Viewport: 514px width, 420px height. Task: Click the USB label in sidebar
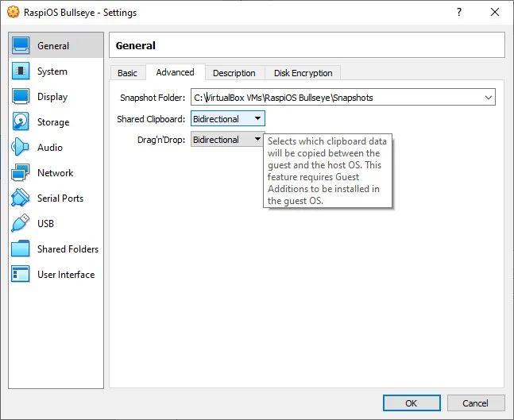(45, 223)
